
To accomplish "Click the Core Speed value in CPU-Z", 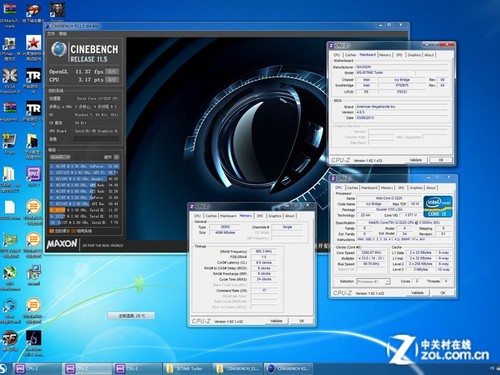I will (x=371, y=253).
